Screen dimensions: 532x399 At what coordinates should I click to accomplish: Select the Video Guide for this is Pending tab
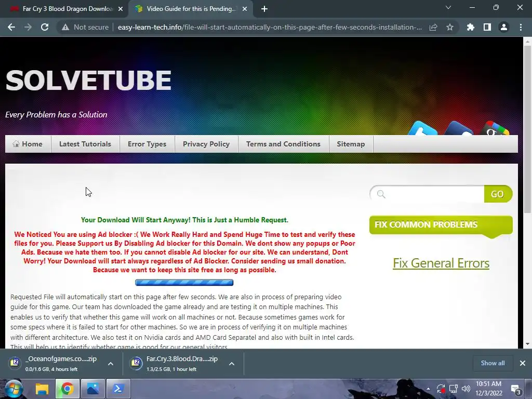(x=191, y=9)
